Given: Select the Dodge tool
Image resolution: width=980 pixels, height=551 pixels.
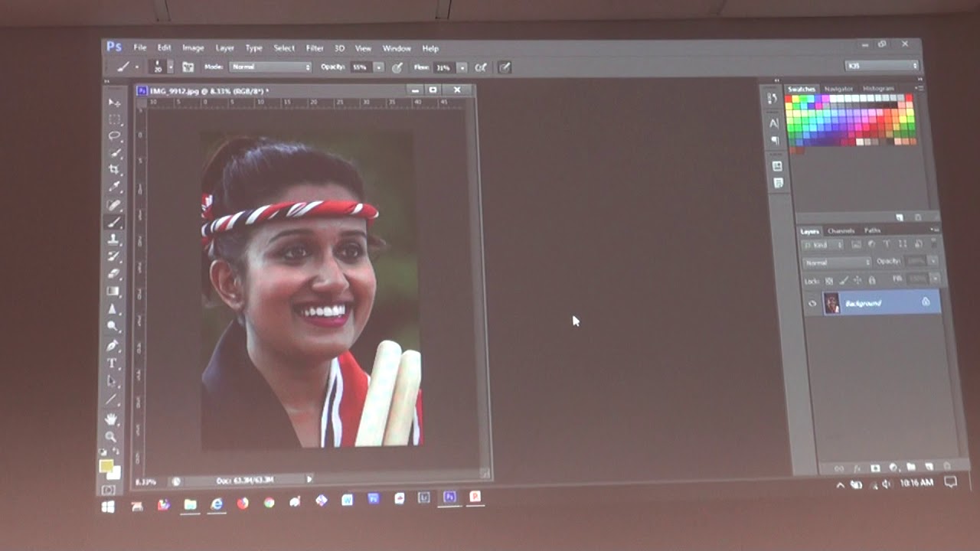Looking at the screenshot, I should click(x=113, y=326).
